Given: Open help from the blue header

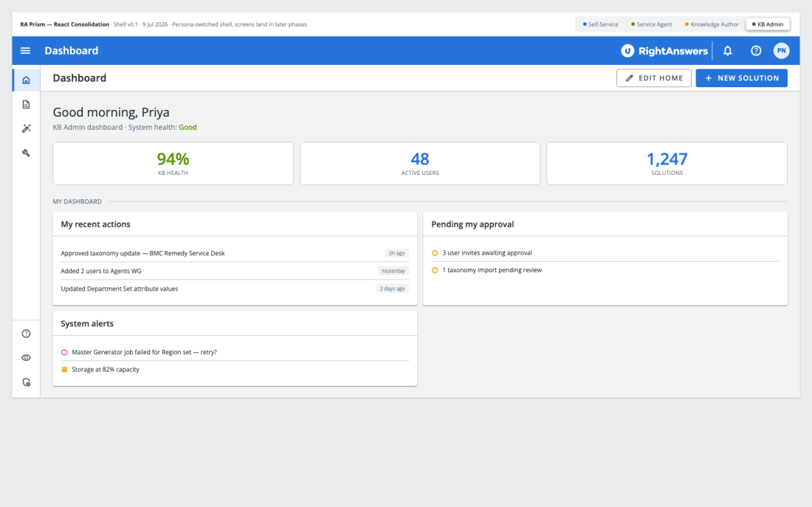Looking at the screenshot, I should click(x=756, y=51).
